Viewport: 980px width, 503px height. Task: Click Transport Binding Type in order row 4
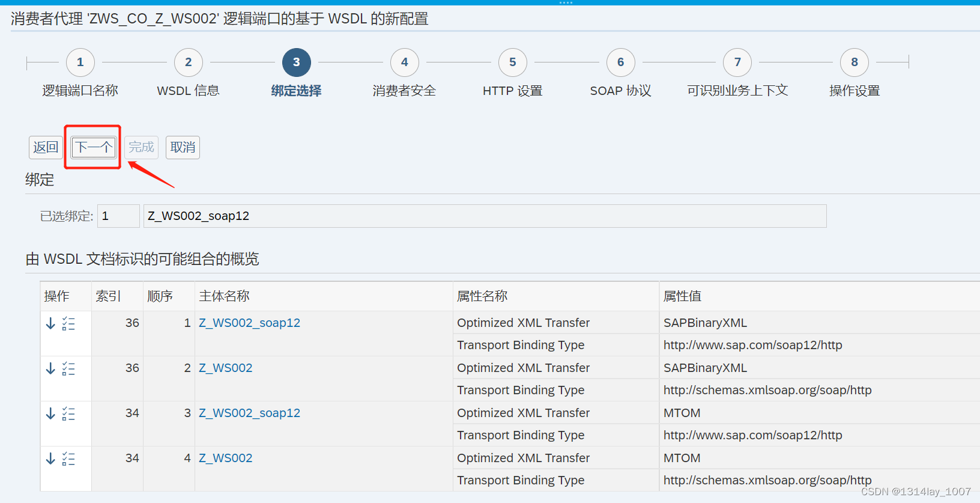coord(521,480)
